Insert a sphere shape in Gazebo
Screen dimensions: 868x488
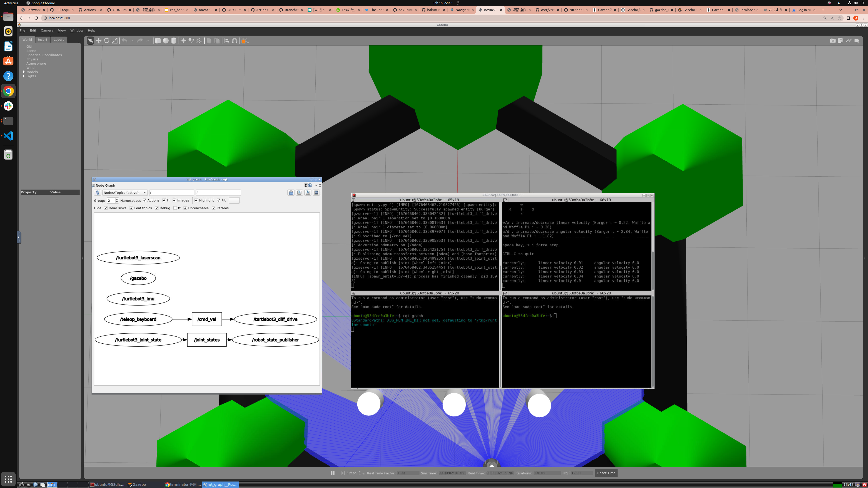(165, 41)
